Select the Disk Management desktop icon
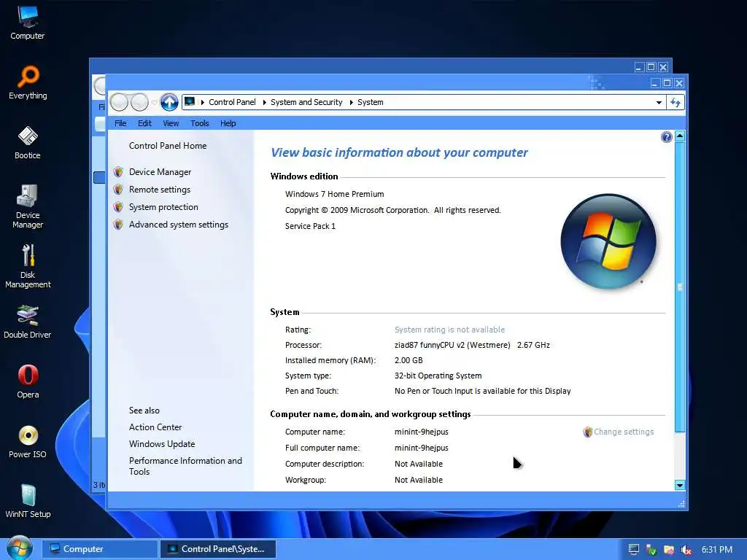747x560 pixels. 28,266
